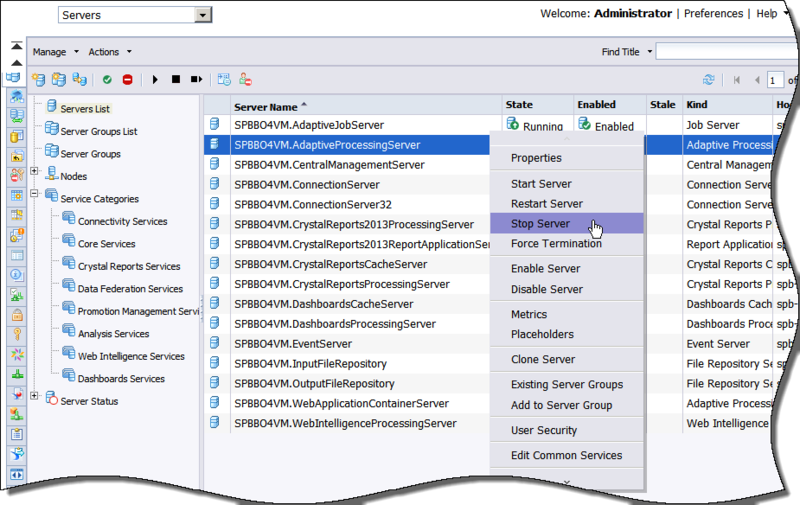Click the sidebar colorful pinwheel icon

(17, 354)
